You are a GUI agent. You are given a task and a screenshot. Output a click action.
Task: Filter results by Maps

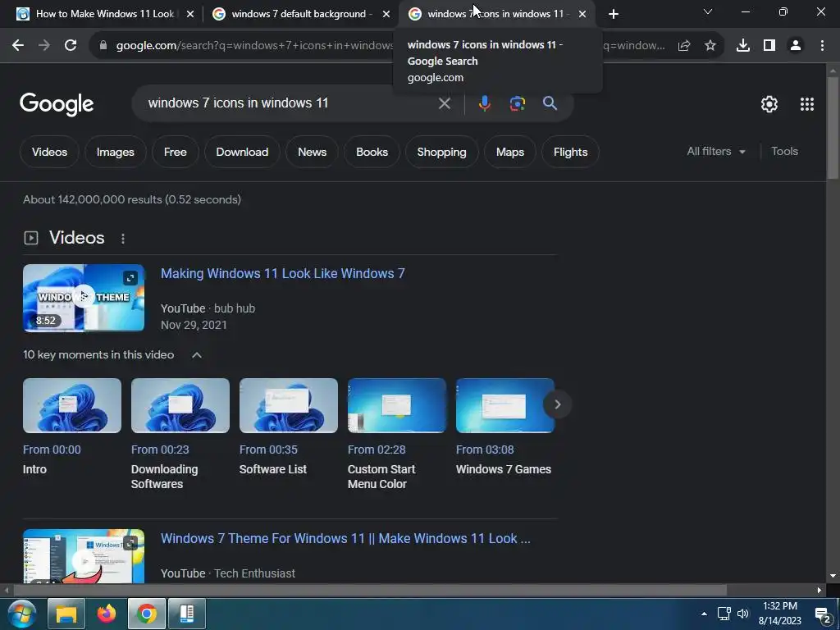pyautogui.click(x=510, y=152)
